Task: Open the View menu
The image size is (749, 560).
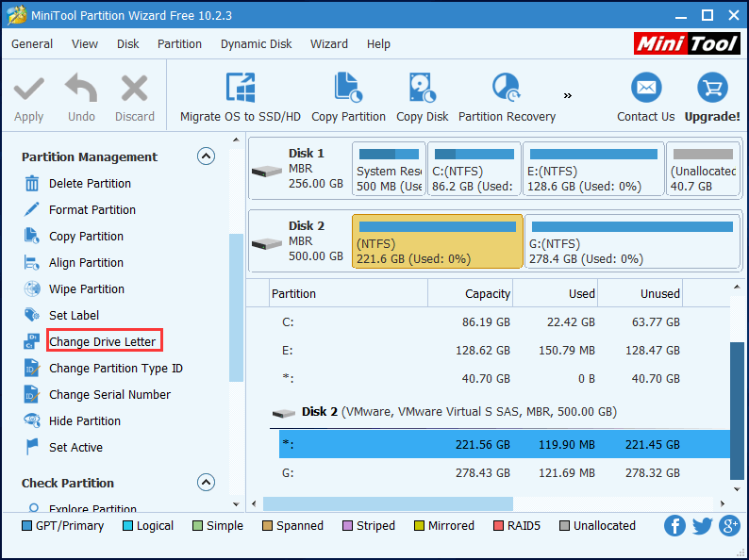Action: pyautogui.click(x=85, y=44)
